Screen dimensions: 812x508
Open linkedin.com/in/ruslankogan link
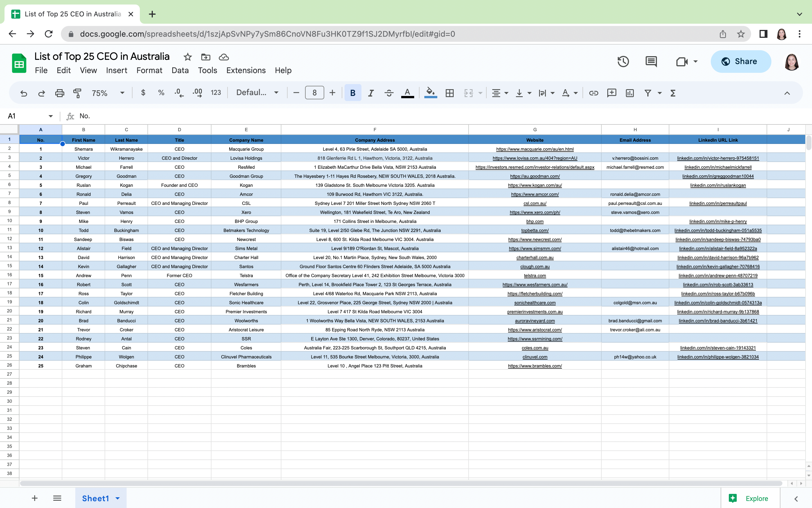click(718, 185)
